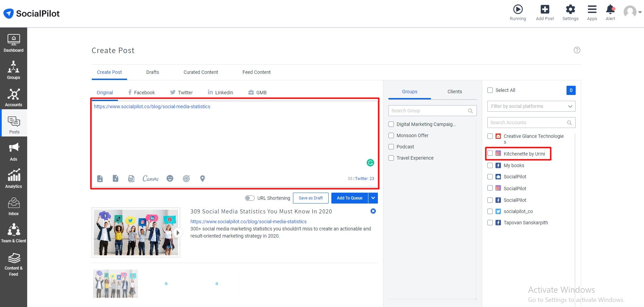Show next preview image arrow
Screen dimensions: 644x307
[x=178, y=233]
